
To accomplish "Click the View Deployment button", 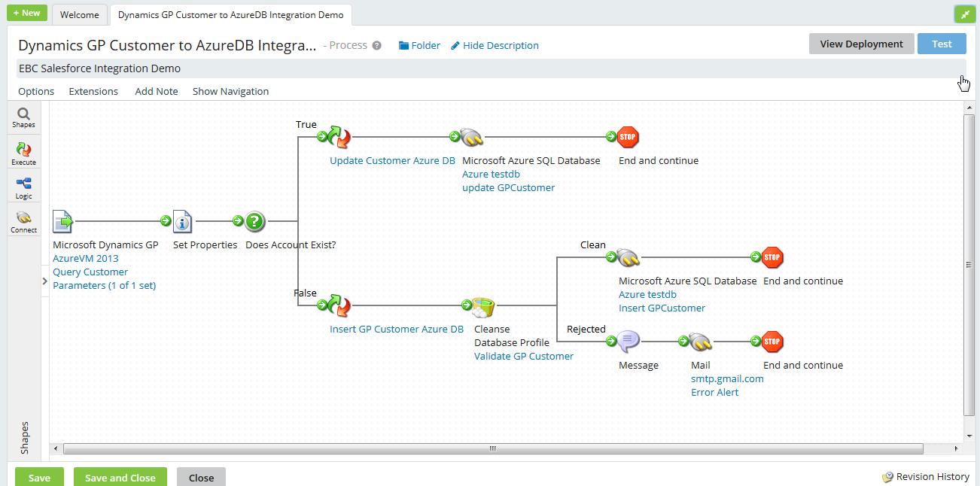I will coord(861,44).
